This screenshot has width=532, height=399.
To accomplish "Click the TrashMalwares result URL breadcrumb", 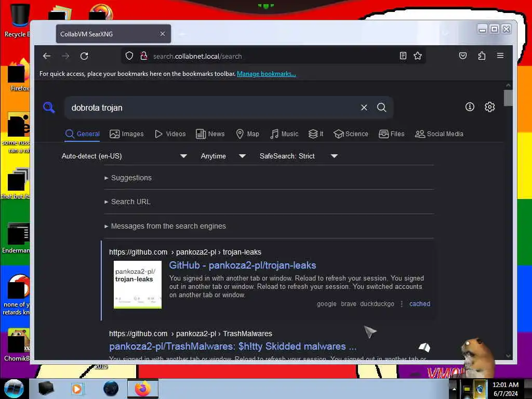I will 190,334.
